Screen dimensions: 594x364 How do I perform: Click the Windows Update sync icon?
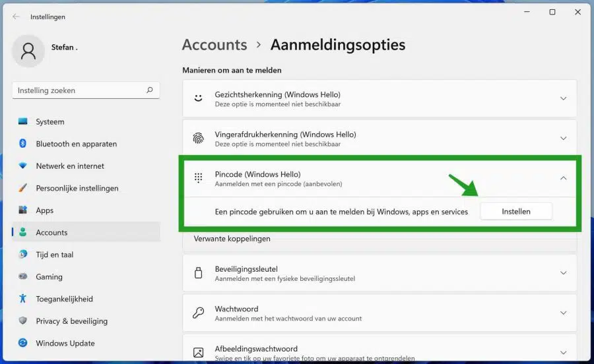(x=22, y=343)
